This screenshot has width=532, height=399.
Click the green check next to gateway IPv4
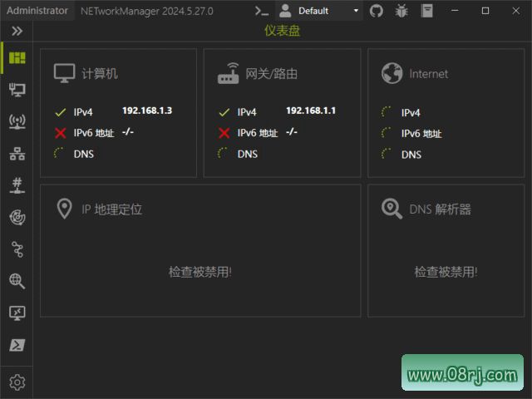(x=224, y=112)
